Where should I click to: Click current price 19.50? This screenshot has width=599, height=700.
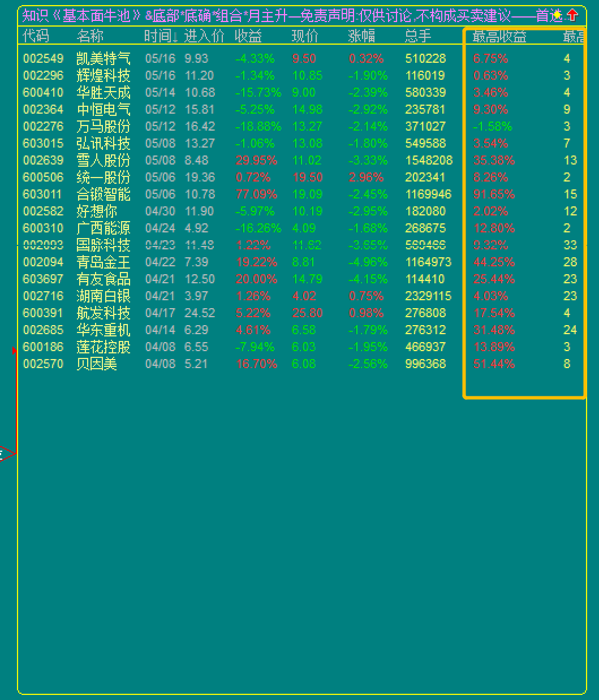coord(307,177)
